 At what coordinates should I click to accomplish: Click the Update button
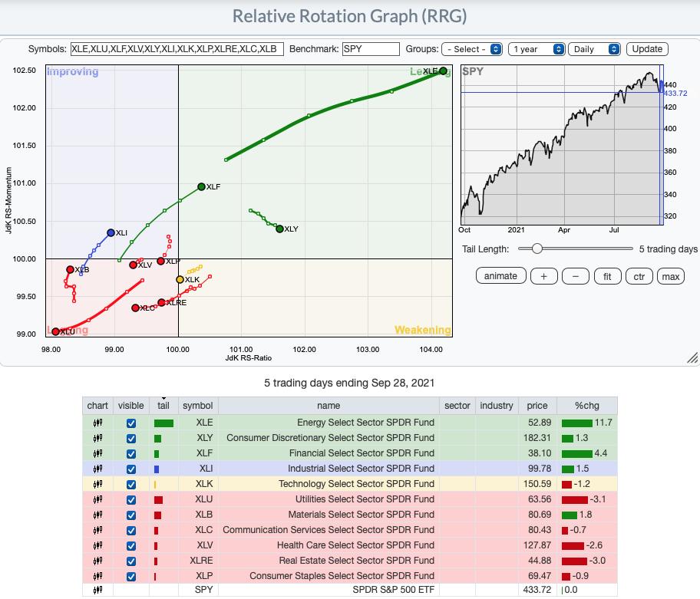647,49
